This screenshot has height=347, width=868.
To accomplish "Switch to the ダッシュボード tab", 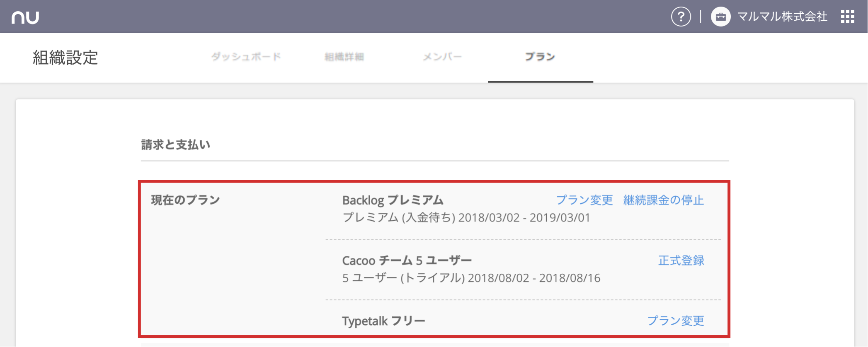I will (246, 57).
